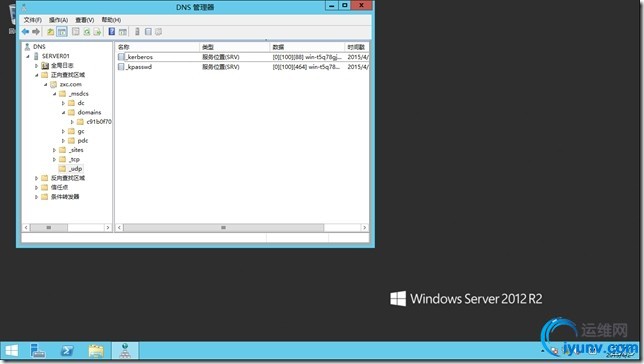
Task: Expand the pdc folder
Action: tap(63, 141)
